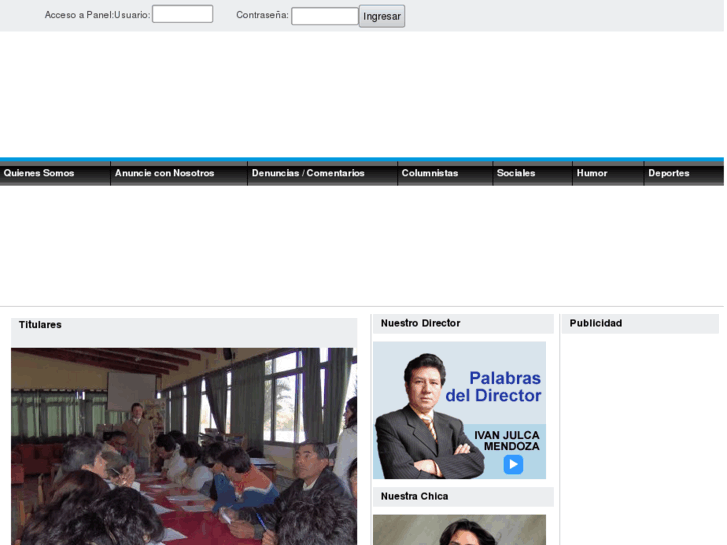Screen dimensions: 727x545
Task: Click the Contraseña label
Action: (262, 15)
